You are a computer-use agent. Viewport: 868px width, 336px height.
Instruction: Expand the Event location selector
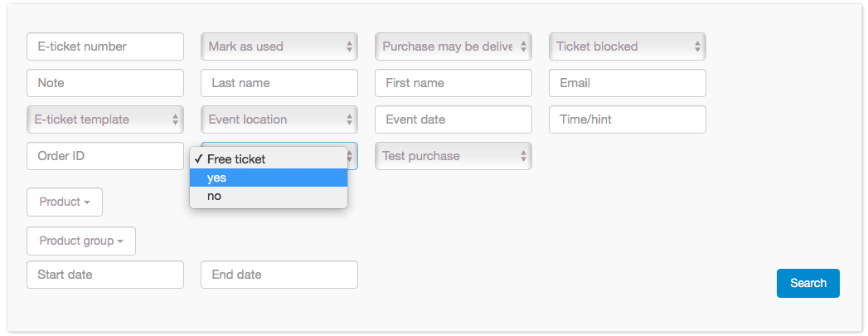point(279,119)
